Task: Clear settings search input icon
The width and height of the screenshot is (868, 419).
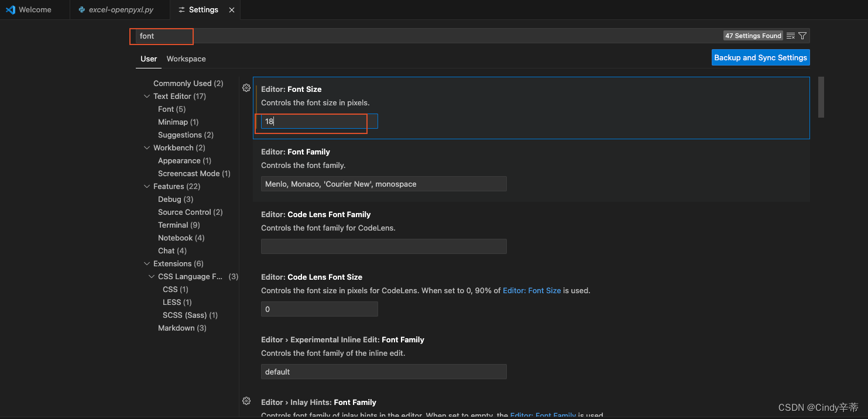Action: [x=791, y=36]
